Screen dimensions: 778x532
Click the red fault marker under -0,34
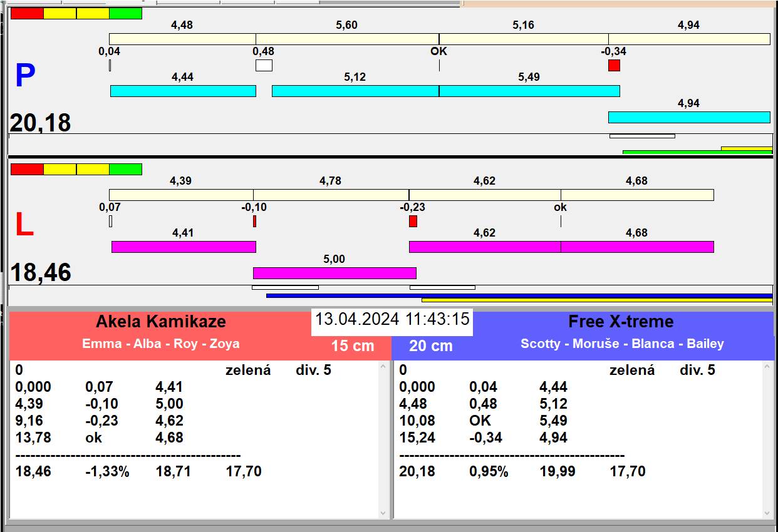614,65
